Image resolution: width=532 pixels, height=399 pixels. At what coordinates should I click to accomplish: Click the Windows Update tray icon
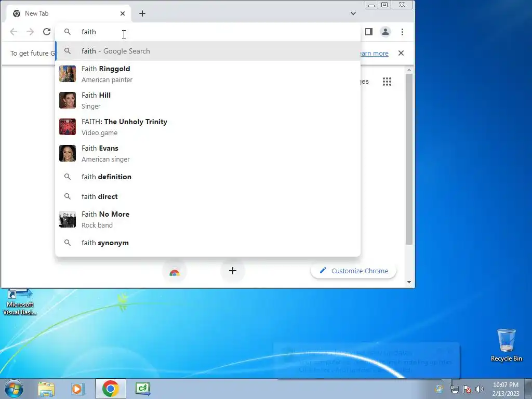[440, 389]
